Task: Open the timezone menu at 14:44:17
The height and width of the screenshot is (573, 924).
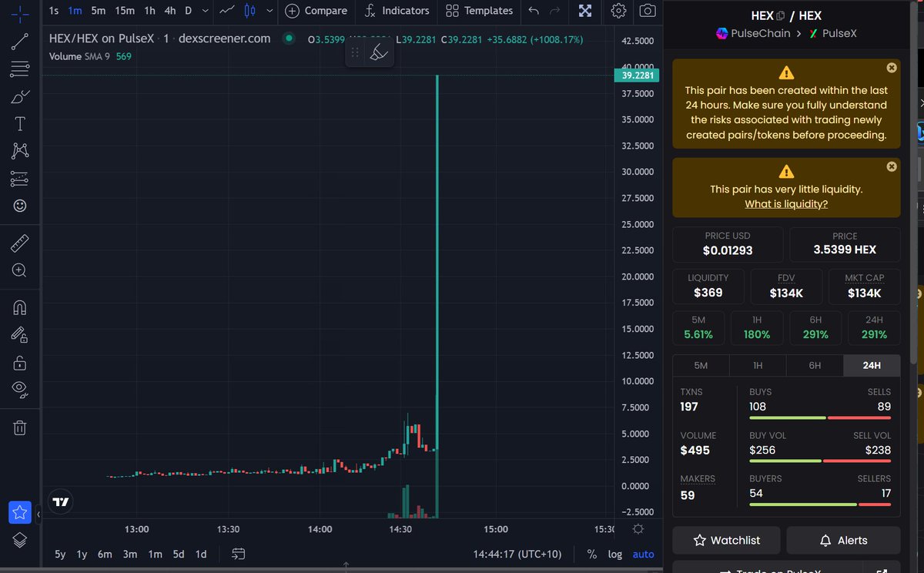Action: (x=517, y=554)
